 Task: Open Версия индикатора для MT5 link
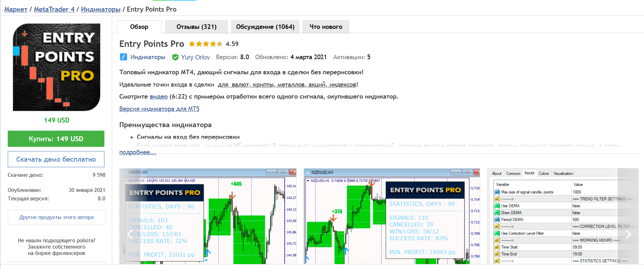tap(159, 109)
